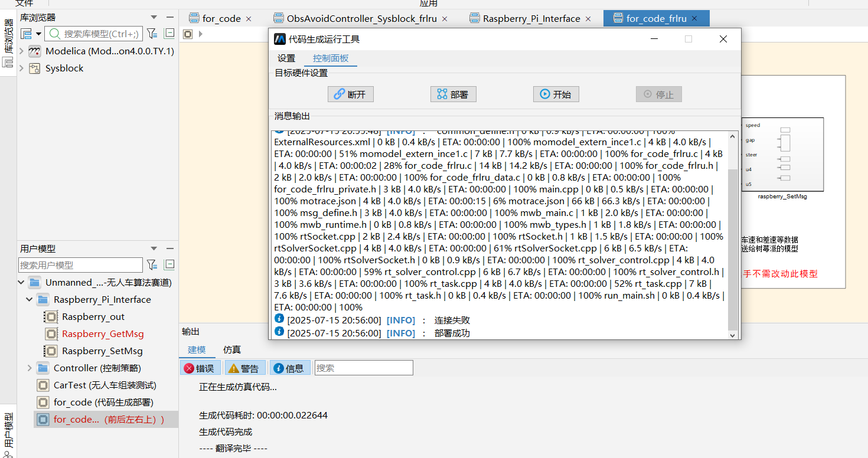Select for_code (代码生成部署) model
The image size is (868, 458).
tap(103, 403)
